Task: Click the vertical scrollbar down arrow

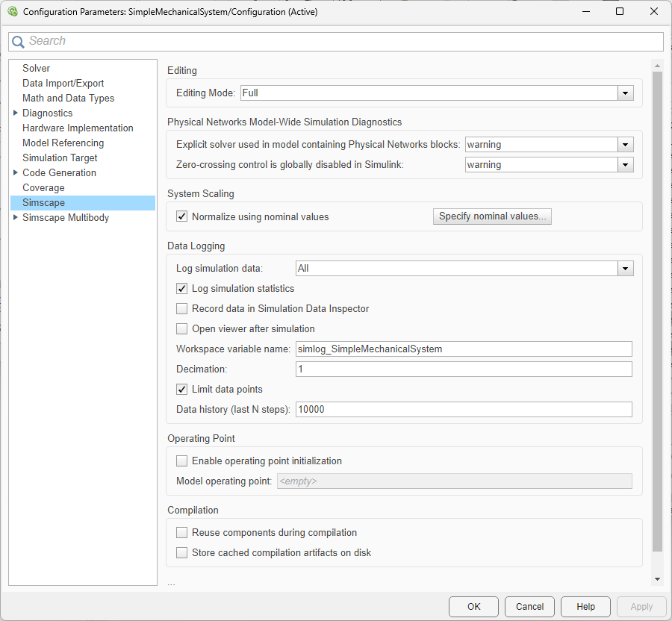Action: point(657,579)
